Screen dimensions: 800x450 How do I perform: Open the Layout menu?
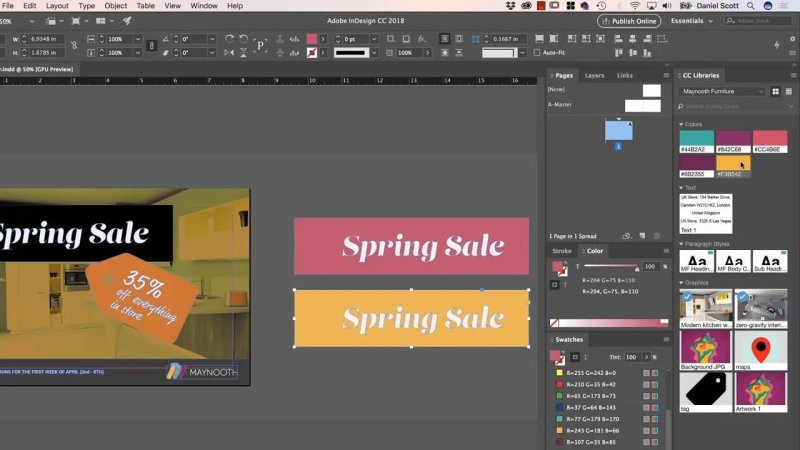(57, 6)
